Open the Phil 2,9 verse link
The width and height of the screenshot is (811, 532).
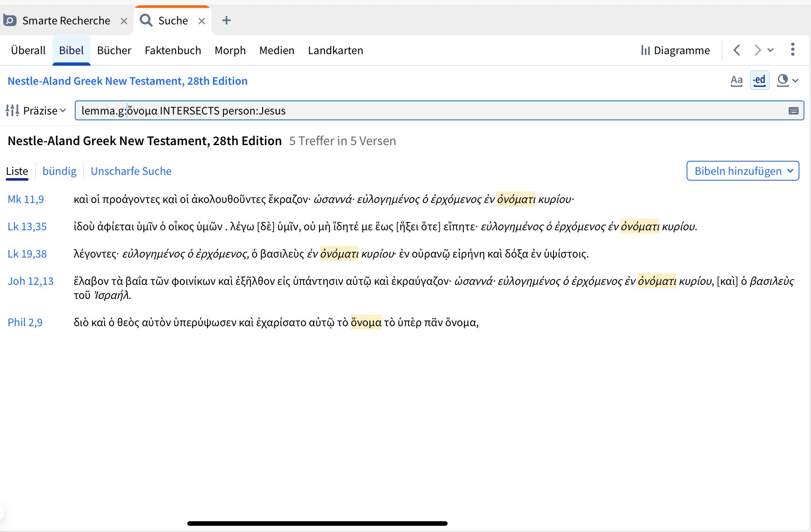pos(25,322)
